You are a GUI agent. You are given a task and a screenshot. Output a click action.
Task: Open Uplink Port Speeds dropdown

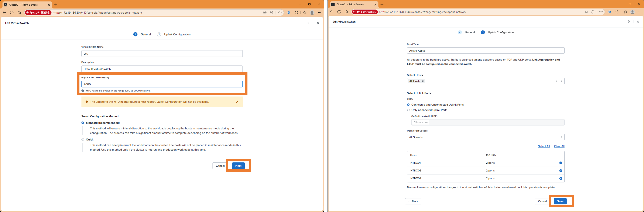tap(485, 137)
